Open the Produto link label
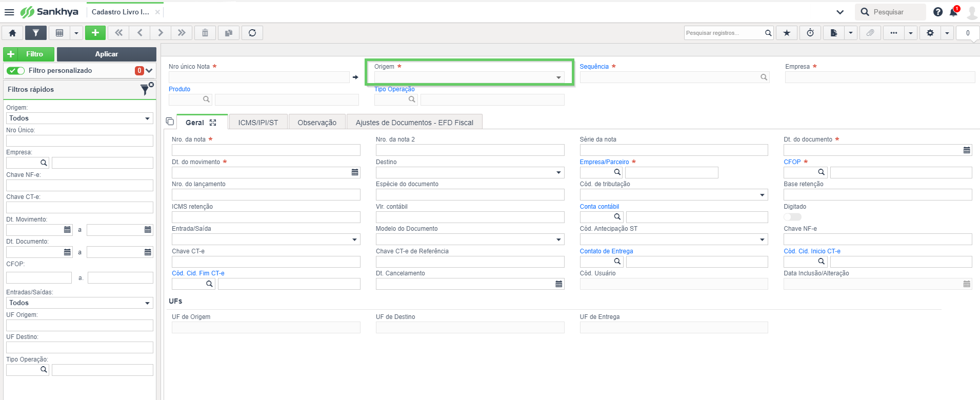 pyautogui.click(x=179, y=89)
